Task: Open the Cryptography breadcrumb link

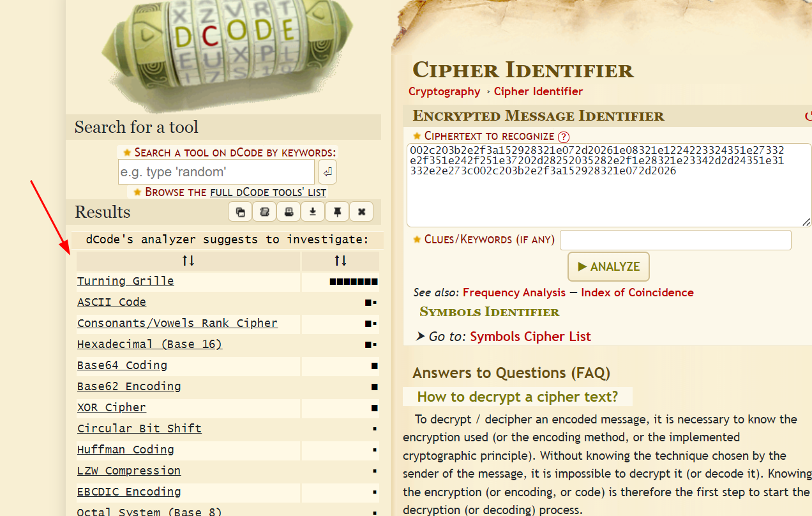Action: click(444, 91)
